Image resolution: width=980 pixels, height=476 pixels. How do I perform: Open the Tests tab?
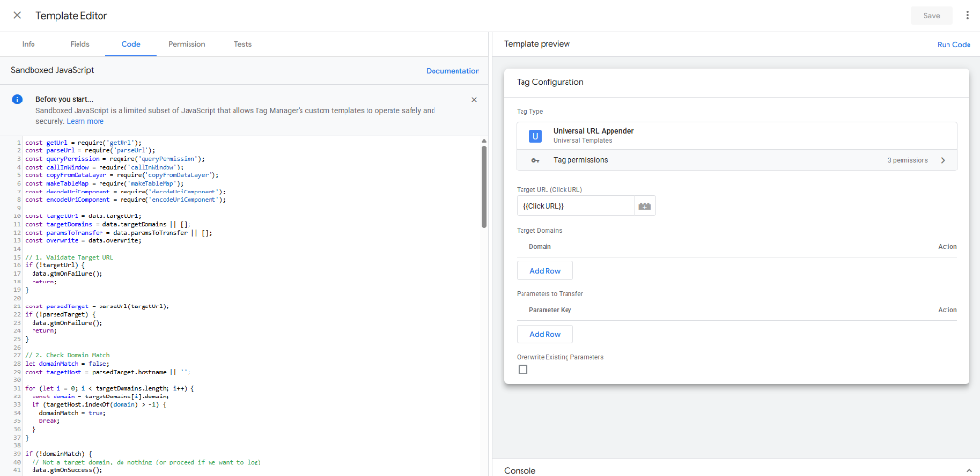(242, 44)
